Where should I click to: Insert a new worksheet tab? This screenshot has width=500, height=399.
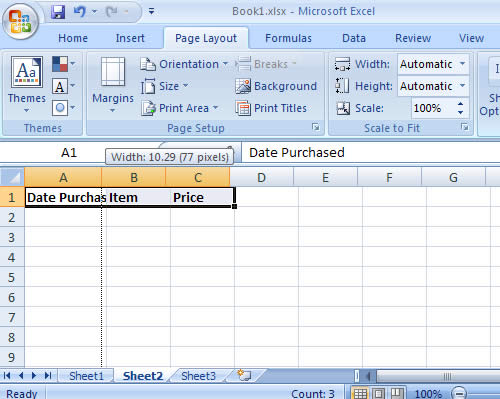coord(244,375)
